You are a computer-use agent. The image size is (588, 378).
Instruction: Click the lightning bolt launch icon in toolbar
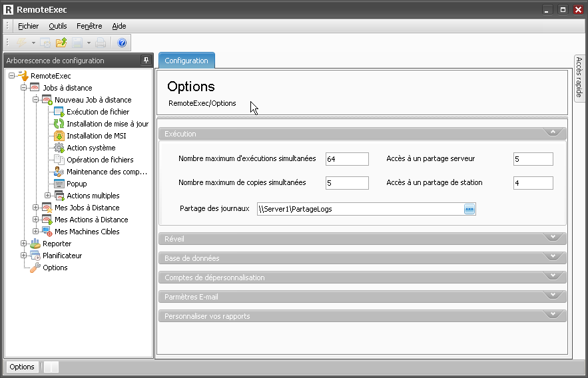[x=22, y=43]
